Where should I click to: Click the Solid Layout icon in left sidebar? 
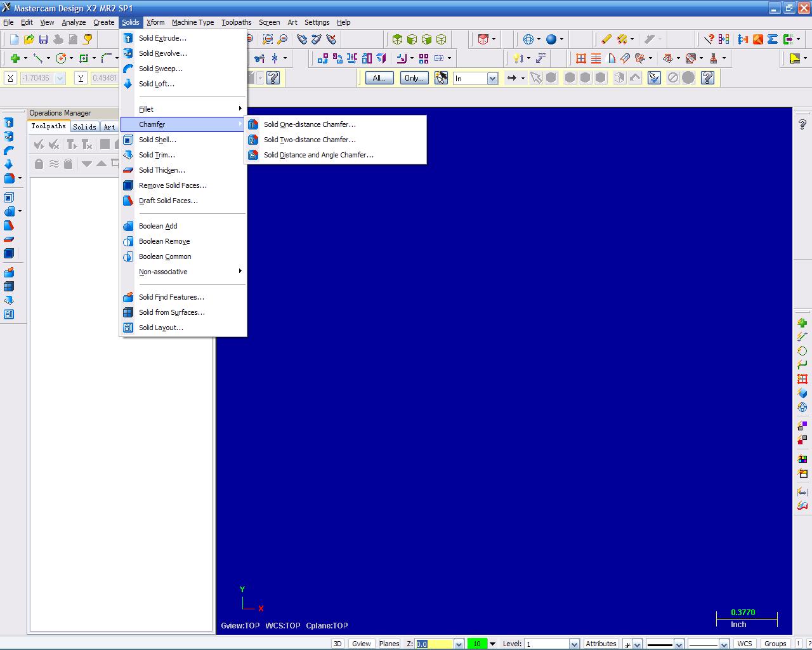coord(9,314)
